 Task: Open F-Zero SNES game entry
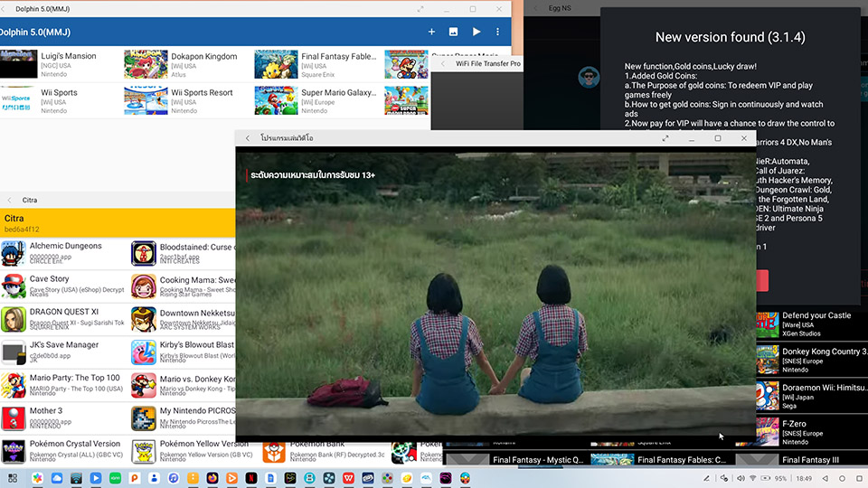[812, 432]
